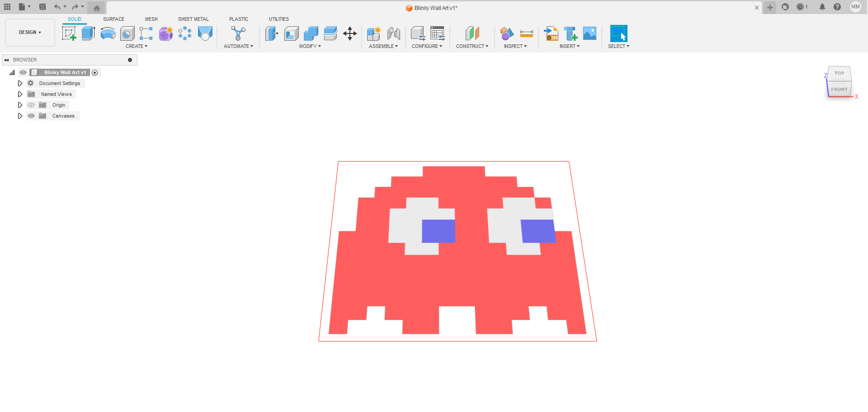Collapse the Blinky Wall Art v1 root node
This screenshot has height=412, width=868.
pos(12,72)
